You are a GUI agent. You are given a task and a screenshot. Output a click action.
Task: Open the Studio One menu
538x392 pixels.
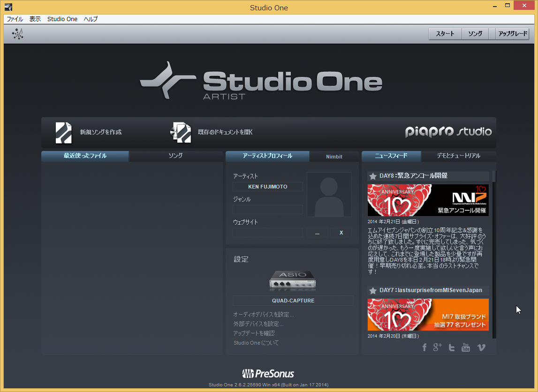62,19
